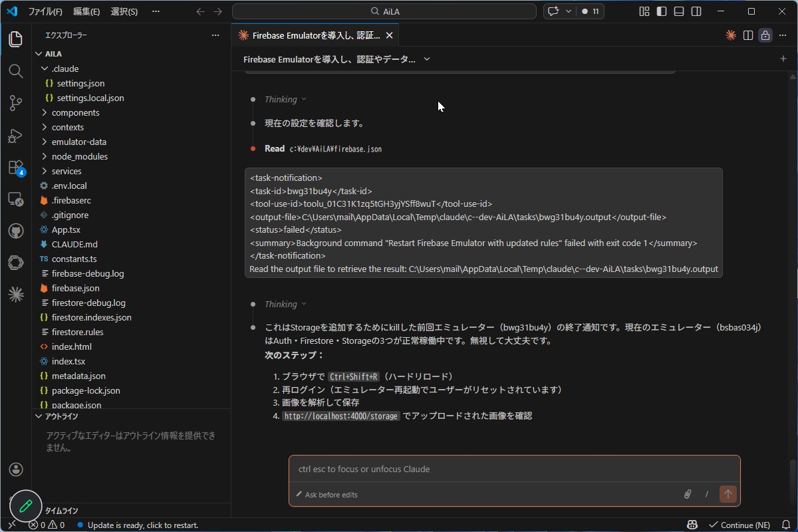Click the firebase.json path in Read step

(x=336, y=149)
